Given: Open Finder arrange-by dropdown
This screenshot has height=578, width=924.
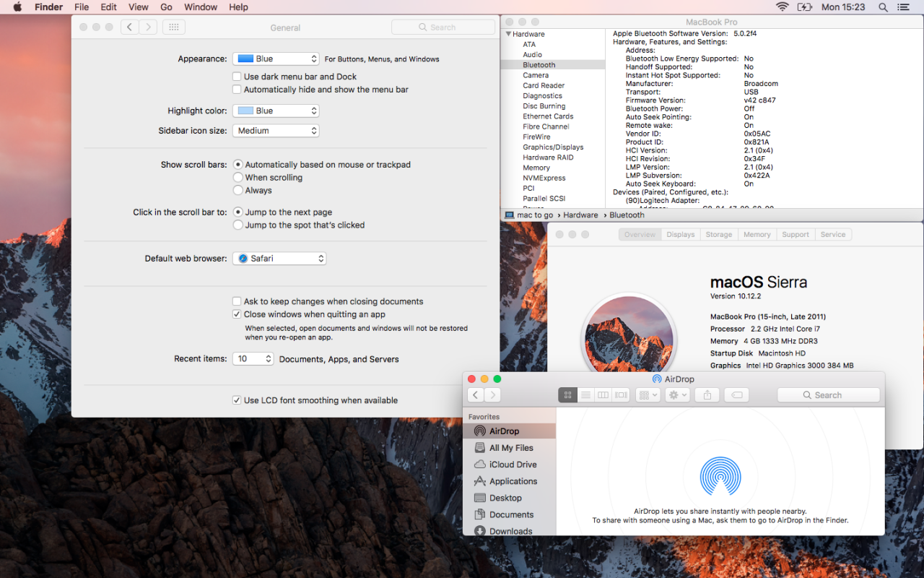Looking at the screenshot, I should click(x=648, y=395).
